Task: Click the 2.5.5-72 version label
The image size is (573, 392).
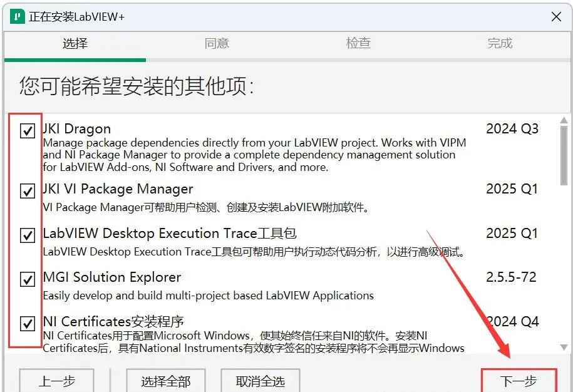Action: pyautogui.click(x=511, y=277)
